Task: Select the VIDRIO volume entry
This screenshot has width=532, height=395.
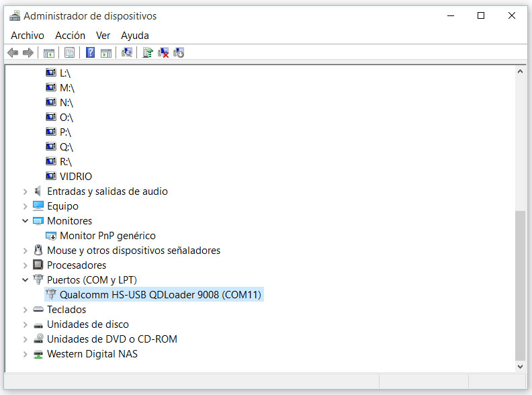Action: [76, 177]
